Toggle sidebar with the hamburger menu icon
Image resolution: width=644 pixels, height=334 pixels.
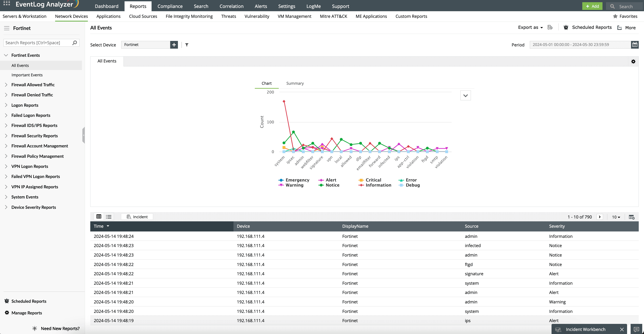point(7,28)
